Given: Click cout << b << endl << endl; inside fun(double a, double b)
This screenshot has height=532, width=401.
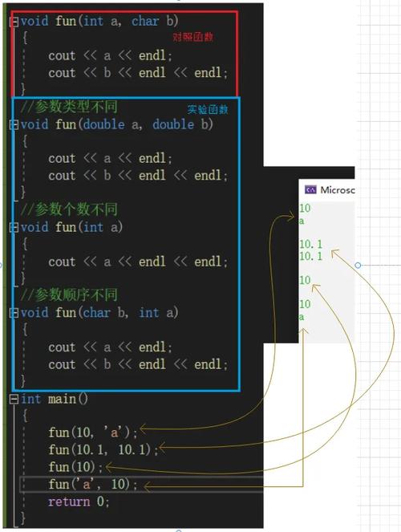Looking at the screenshot, I should pos(138,176).
